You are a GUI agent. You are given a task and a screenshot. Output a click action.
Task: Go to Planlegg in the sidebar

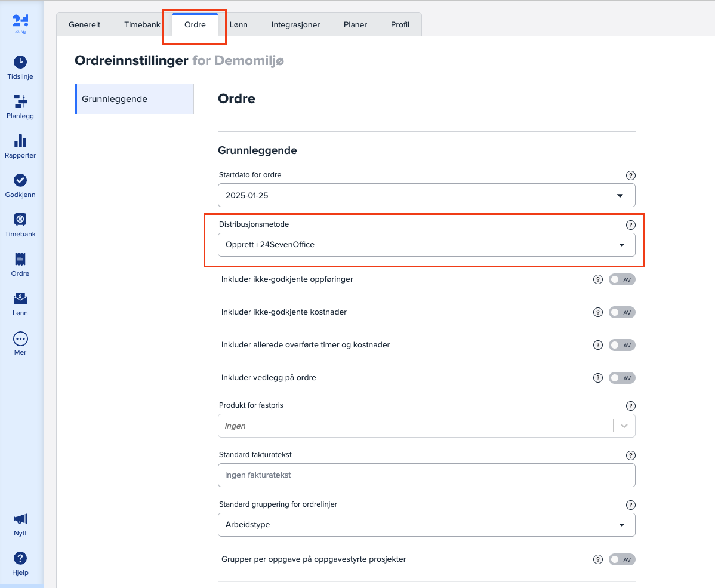(x=20, y=101)
